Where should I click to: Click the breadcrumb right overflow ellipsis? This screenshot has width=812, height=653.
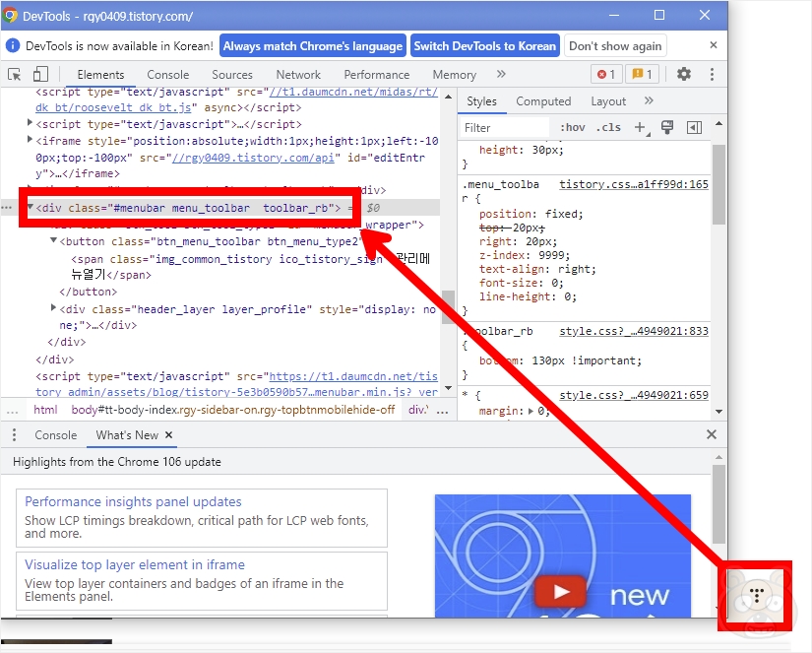(442, 411)
